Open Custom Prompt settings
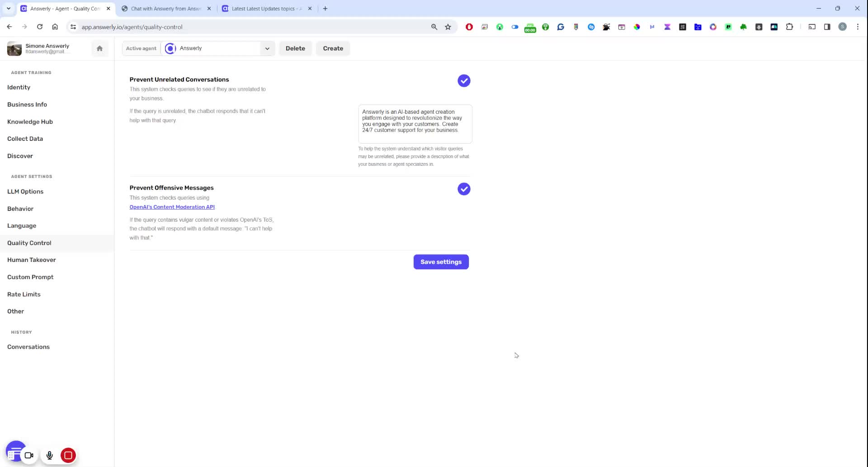The height and width of the screenshot is (467, 868). click(x=30, y=277)
